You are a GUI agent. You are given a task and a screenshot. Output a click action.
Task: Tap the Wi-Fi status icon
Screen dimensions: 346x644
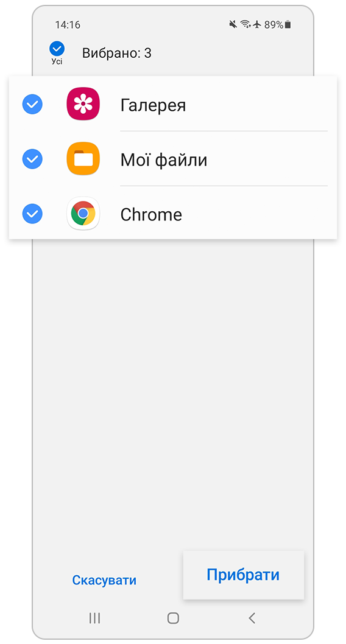245,24
